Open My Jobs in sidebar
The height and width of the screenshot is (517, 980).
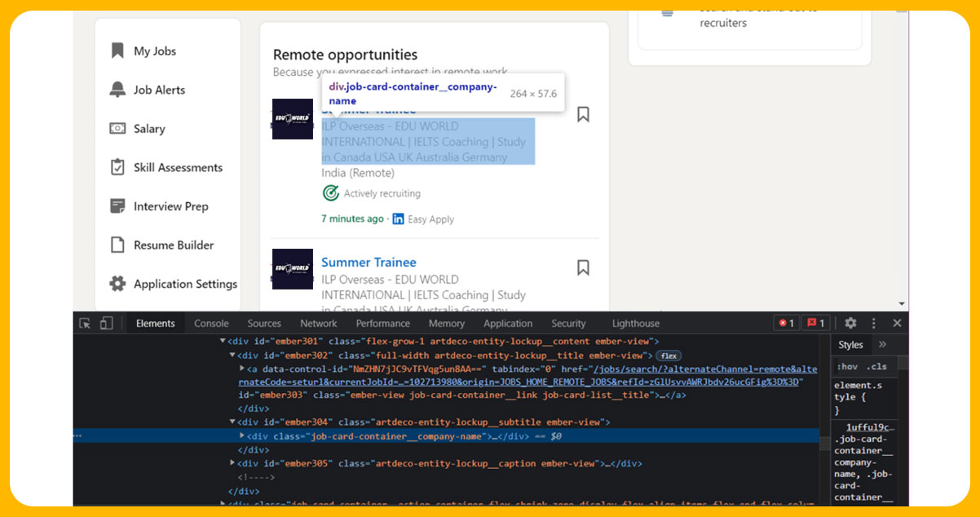click(x=154, y=51)
